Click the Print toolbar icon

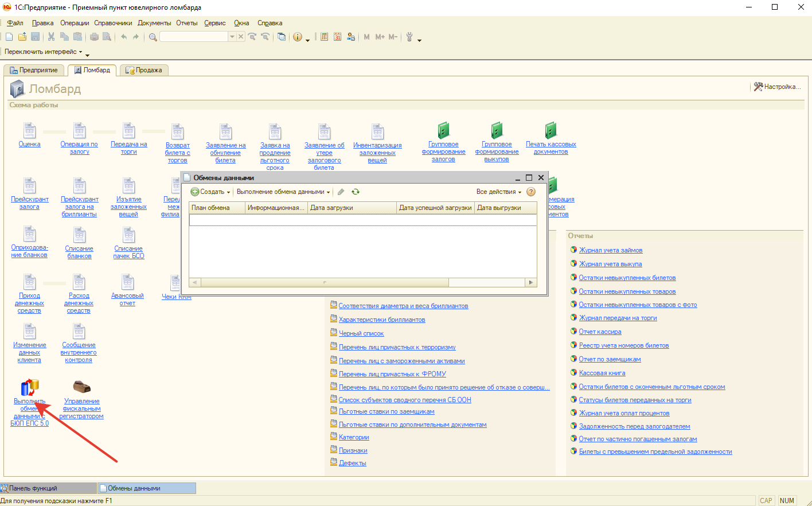(94, 37)
